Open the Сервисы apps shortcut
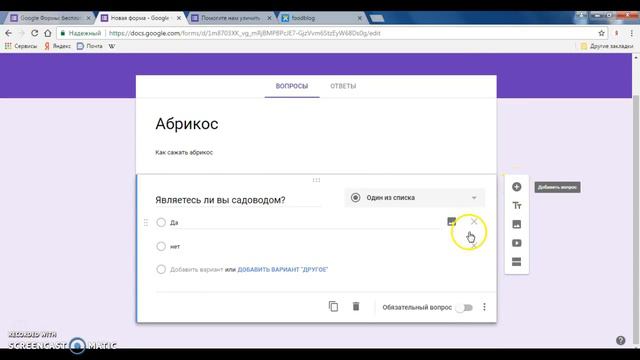 [x=21, y=46]
